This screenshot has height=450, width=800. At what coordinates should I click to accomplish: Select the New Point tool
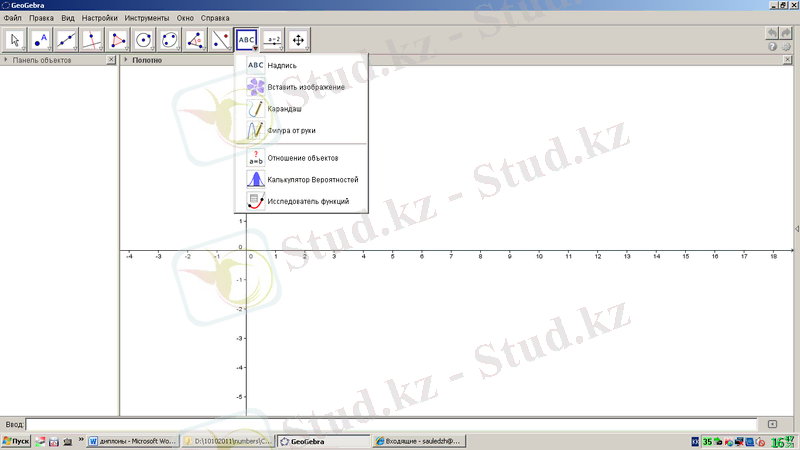point(41,40)
